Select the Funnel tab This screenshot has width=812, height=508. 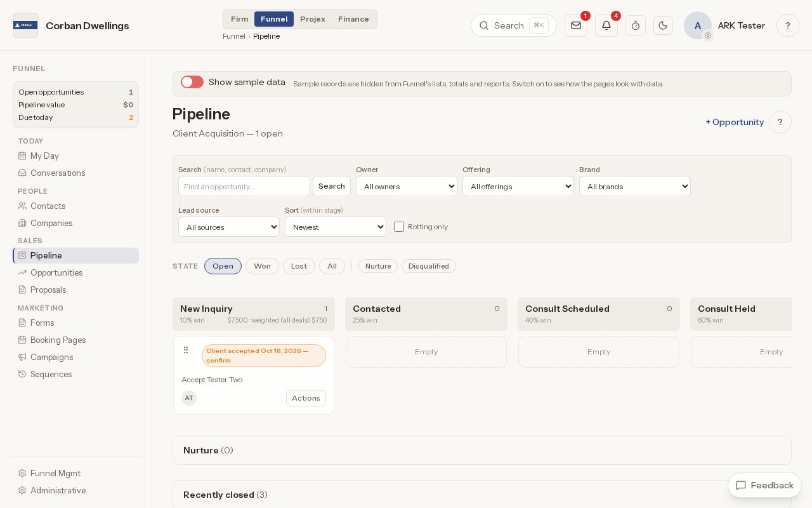click(274, 19)
